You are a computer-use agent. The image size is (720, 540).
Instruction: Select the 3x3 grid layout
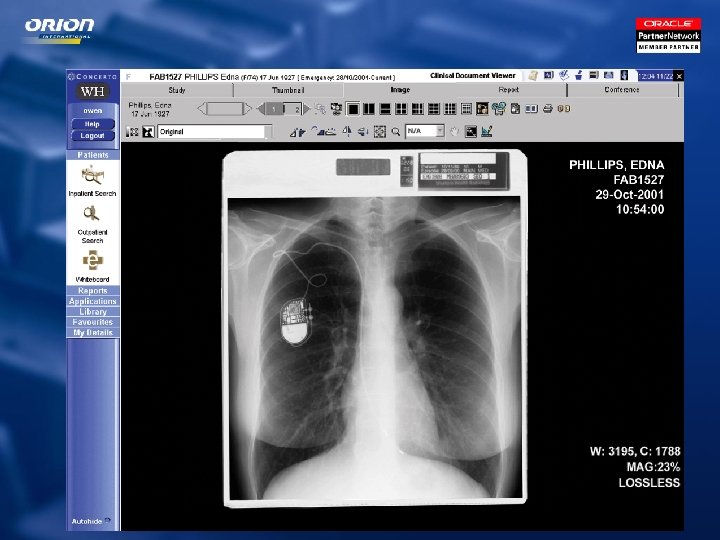[x=450, y=109]
